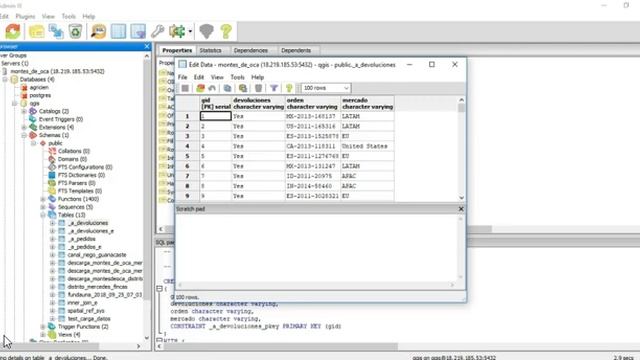Click order cell MX-2013-131247
640x360 pixels.
pyautogui.click(x=313, y=166)
